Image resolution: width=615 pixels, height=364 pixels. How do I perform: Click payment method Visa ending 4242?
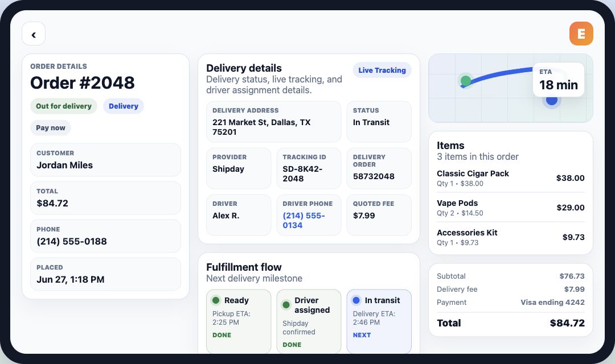552,303
